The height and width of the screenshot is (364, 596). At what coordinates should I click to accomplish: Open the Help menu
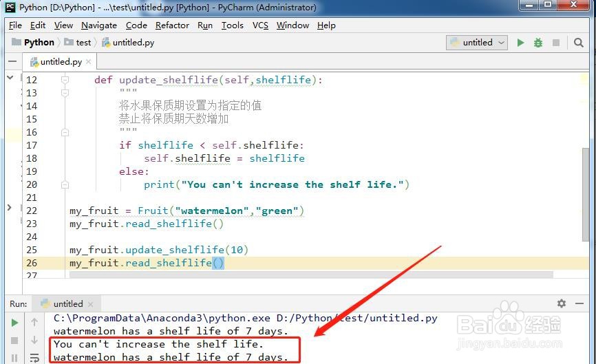point(326,25)
